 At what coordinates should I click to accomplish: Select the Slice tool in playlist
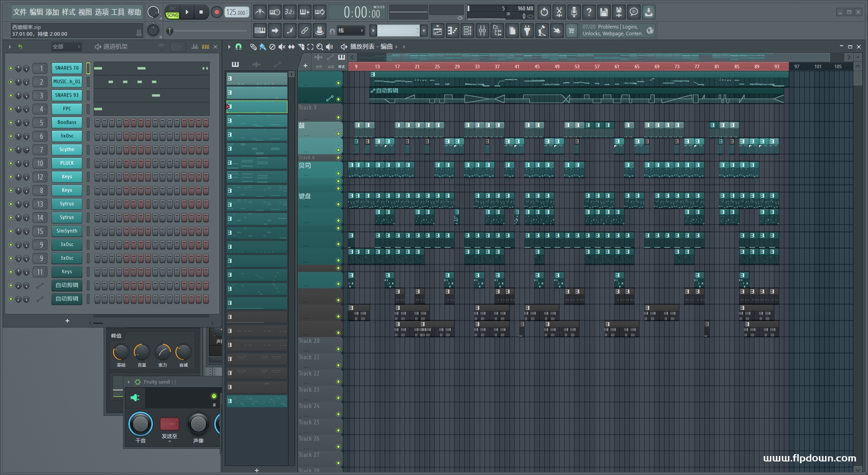tap(301, 47)
